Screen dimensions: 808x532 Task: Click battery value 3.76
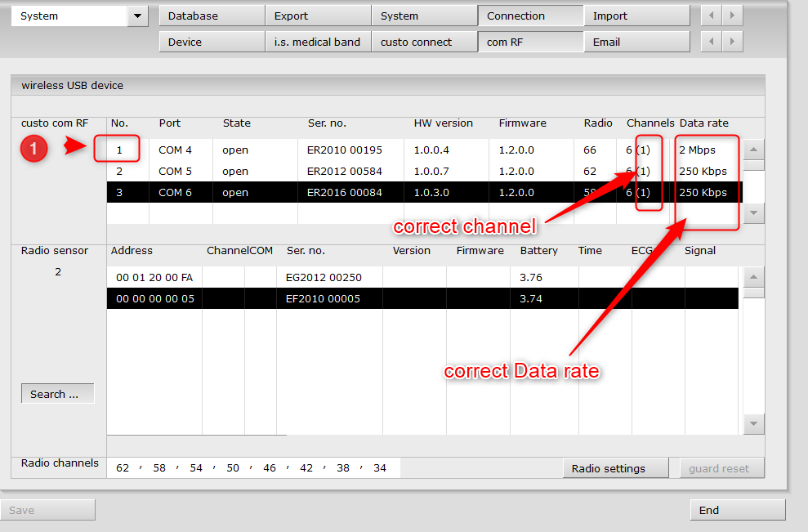point(531,277)
